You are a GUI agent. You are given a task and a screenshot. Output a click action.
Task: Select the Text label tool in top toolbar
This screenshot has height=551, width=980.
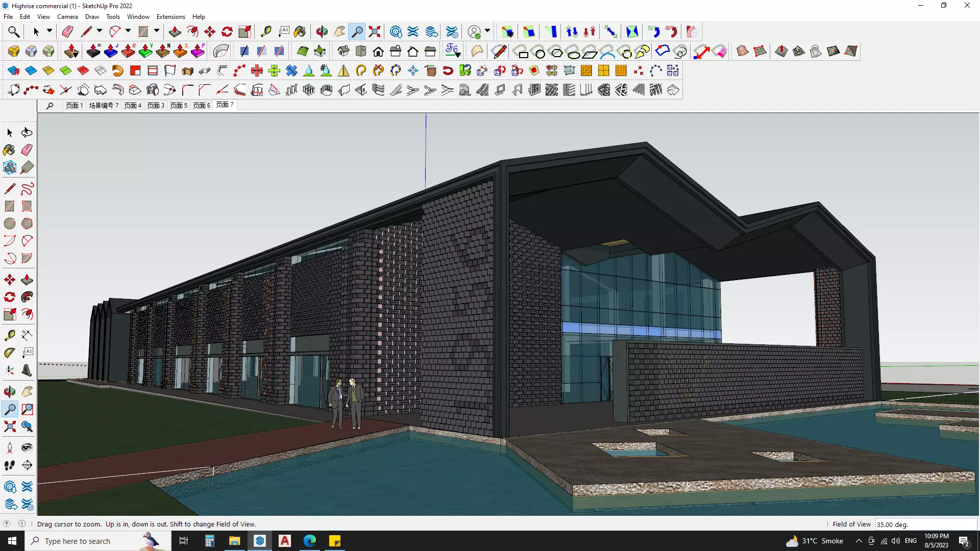click(x=284, y=32)
